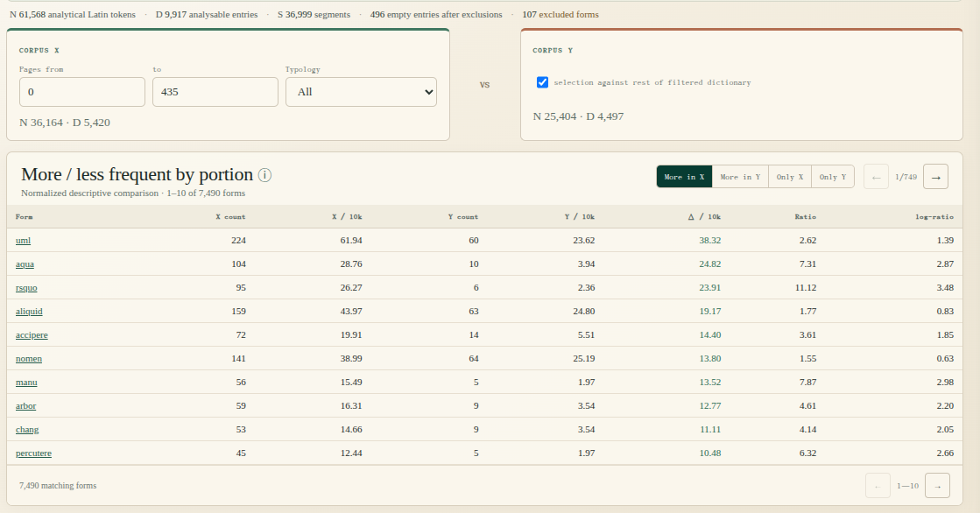Click the info icon beside the portion heading
The width and height of the screenshot is (980, 513).
click(265, 175)
